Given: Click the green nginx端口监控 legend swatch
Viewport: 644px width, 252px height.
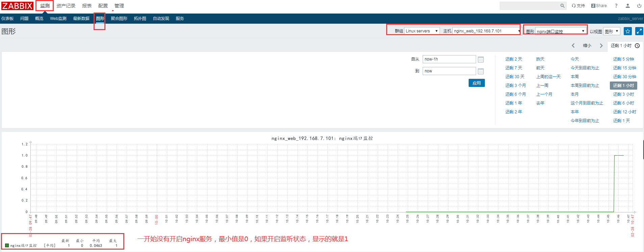Looking at the screenshot, I should pos(7,246).
